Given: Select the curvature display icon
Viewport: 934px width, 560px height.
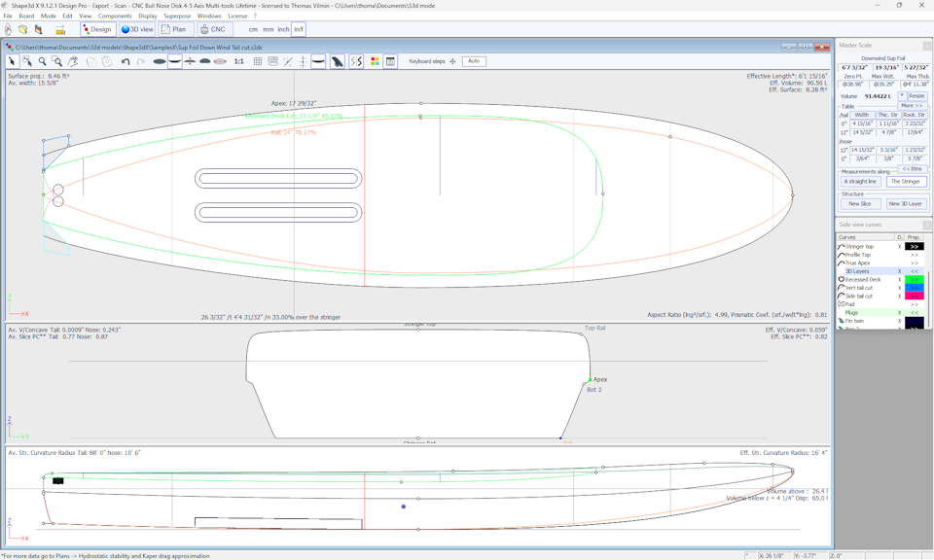Looking at the screenshot, I should [x=357, y=61].
